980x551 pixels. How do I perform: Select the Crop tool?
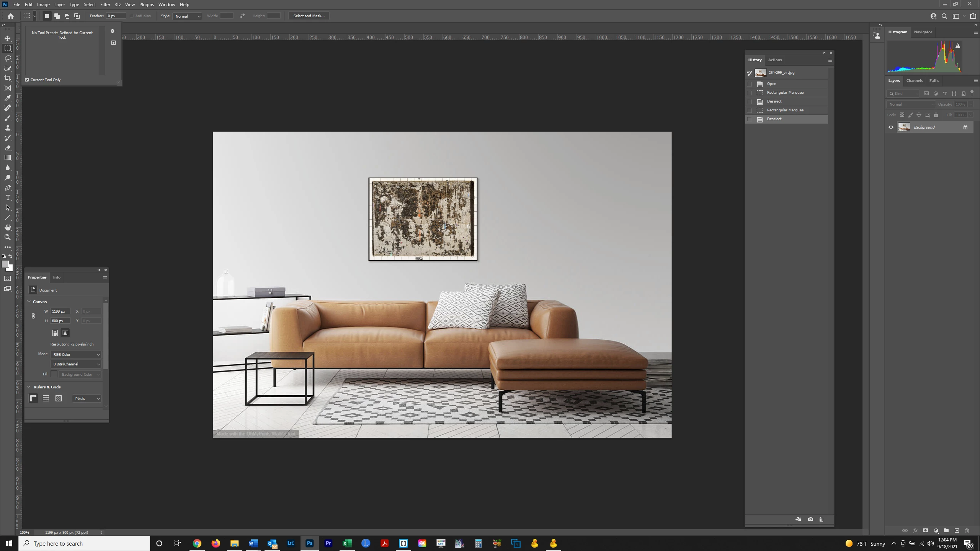click(8, 78)
